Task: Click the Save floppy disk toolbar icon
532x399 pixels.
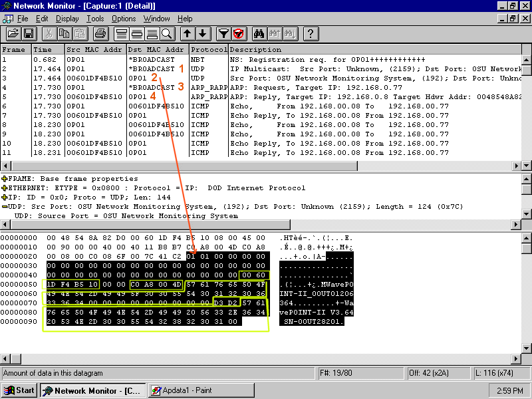Action: 29,34
